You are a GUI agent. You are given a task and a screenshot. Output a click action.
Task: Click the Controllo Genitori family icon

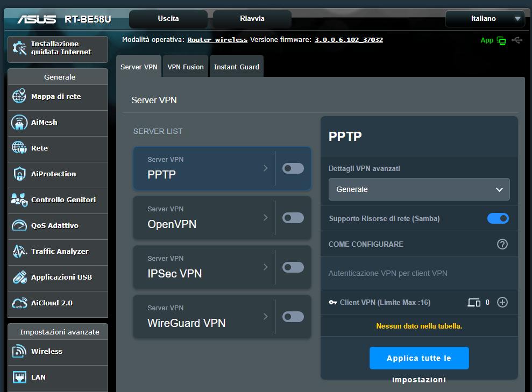tap(19, 199)
